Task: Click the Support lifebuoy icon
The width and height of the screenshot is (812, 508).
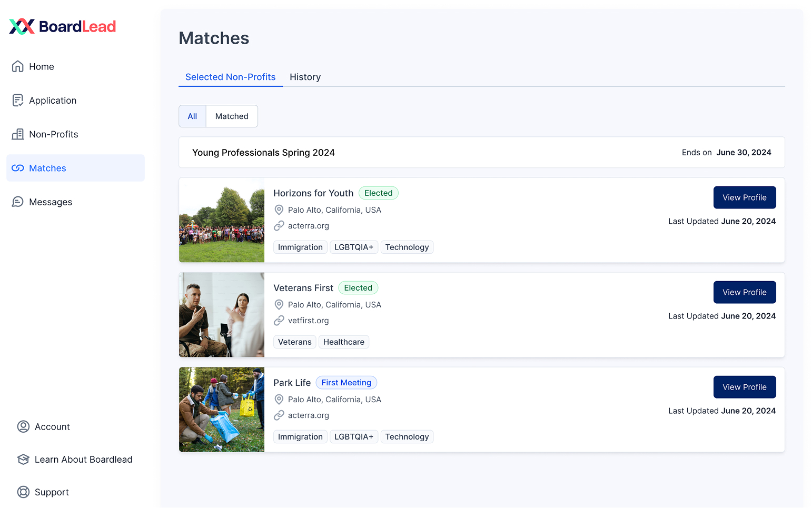Action: [x=23, y=492]
